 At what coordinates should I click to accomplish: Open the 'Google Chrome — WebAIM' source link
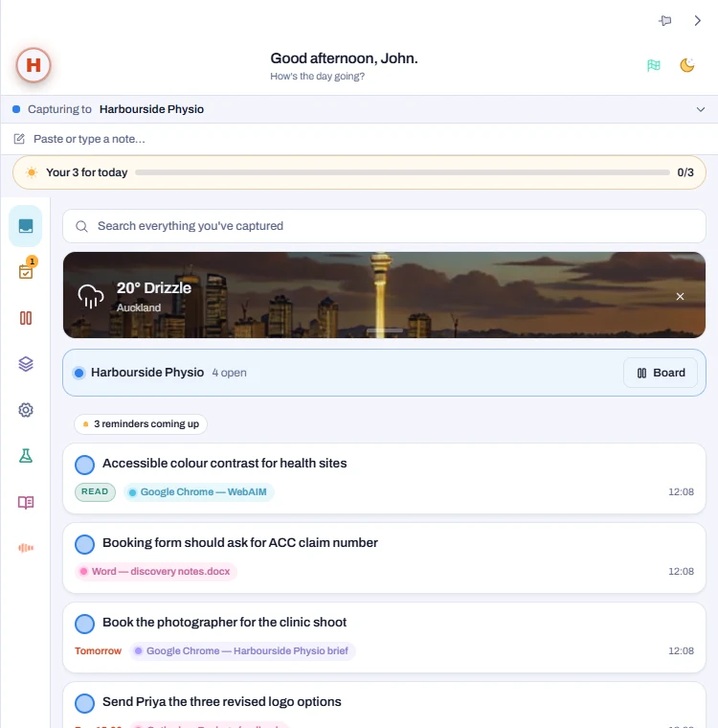pos(198,492)
